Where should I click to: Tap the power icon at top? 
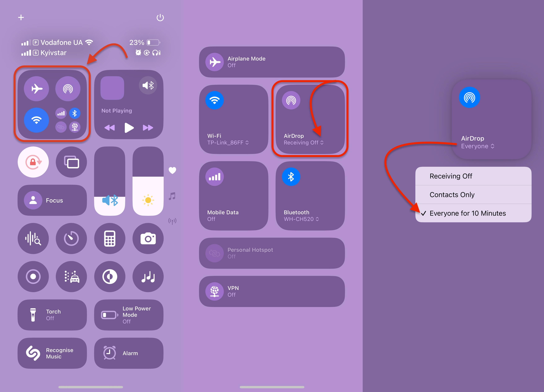(160, 17)
